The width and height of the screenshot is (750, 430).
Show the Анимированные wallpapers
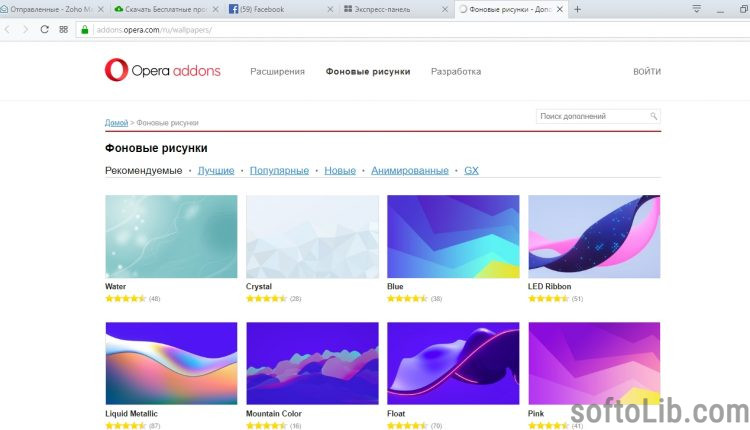(x=410, y=170)
